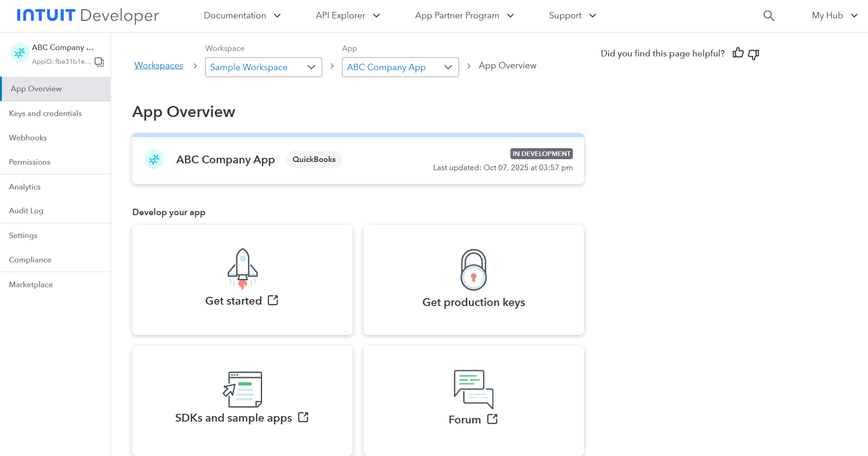Image resolution: width=868 pixels, height=456 pixels.
Task: Click the 'Develop your app' heading
Action: 169,212
